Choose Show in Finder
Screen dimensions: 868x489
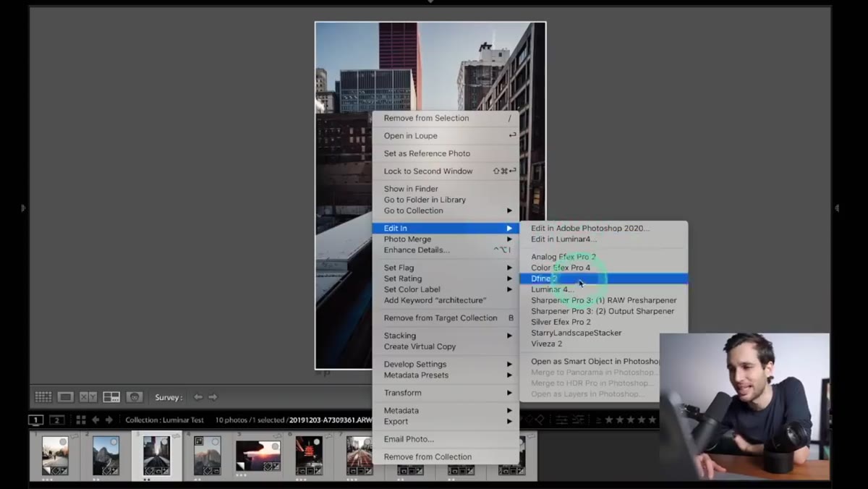click(446, 189)
